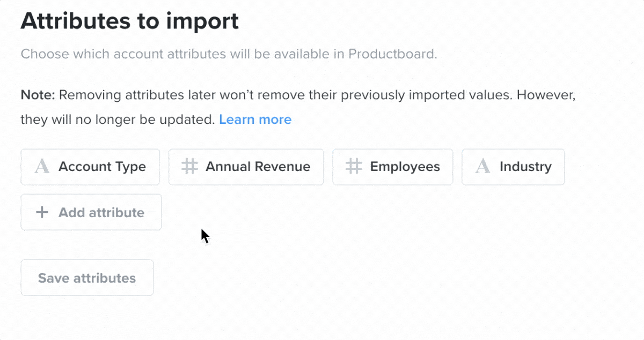Click the plus icon in Add attribute
The image size is (644, 340).
pos(42,212)
